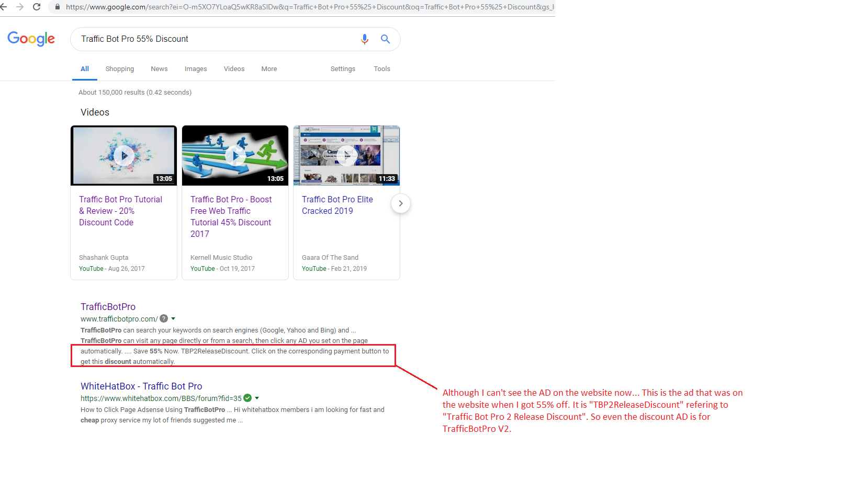Play the Boost Free Web Traffic video
Viewport: 867px width, 504px height.
235,156
